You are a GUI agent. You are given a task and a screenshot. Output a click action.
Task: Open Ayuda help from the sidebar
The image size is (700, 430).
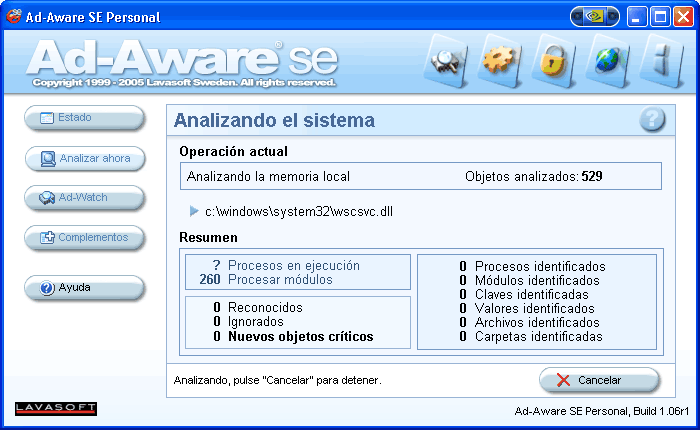pos(85,288)
